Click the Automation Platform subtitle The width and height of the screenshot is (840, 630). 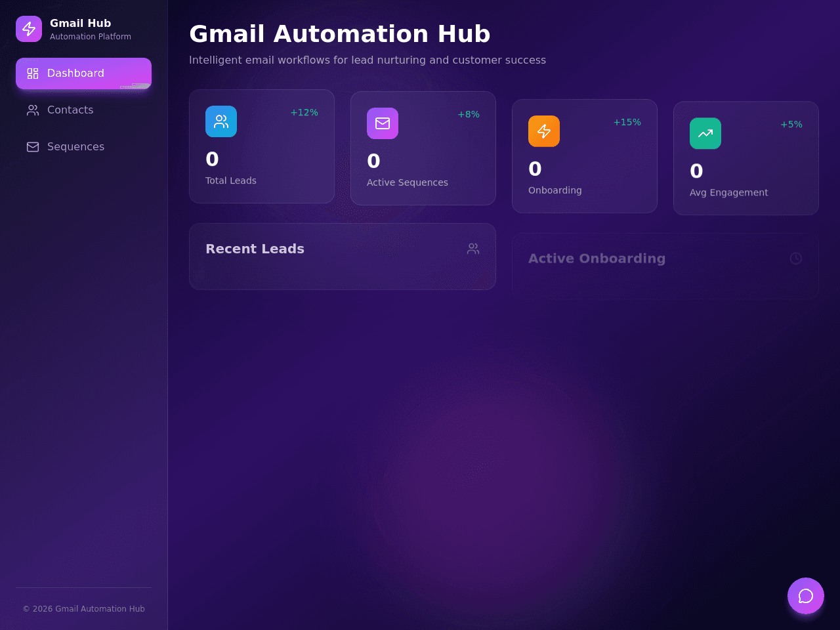[x=91, y=37]
